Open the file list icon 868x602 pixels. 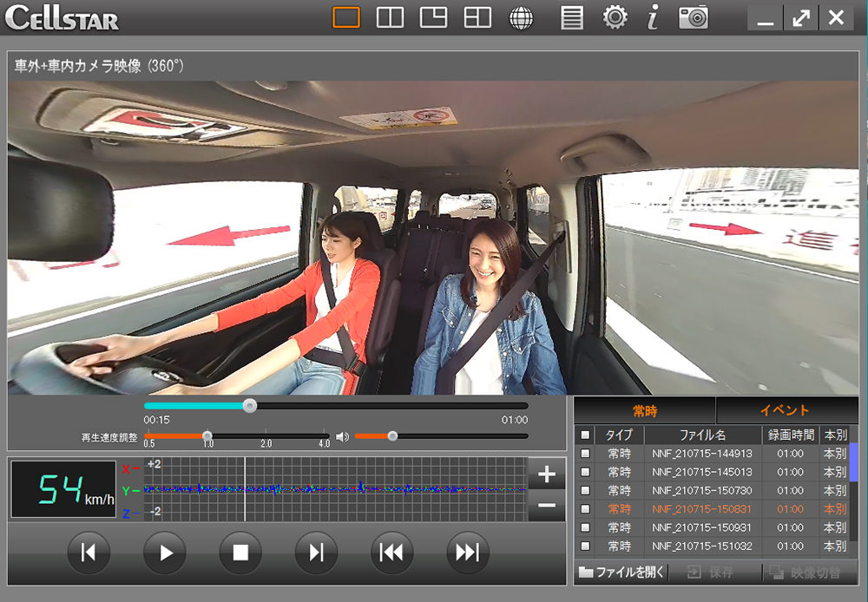click(571, 17)
